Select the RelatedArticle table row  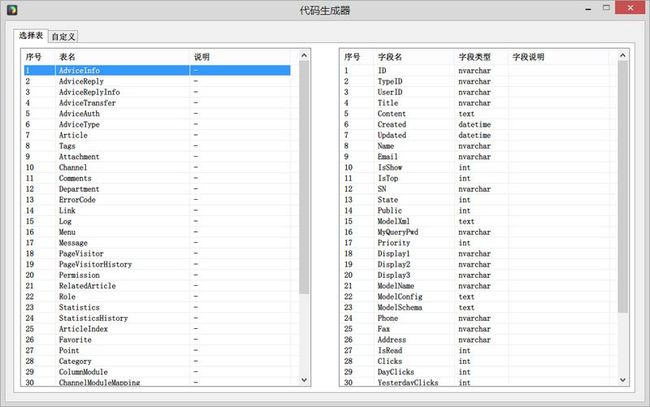[157, 286]
